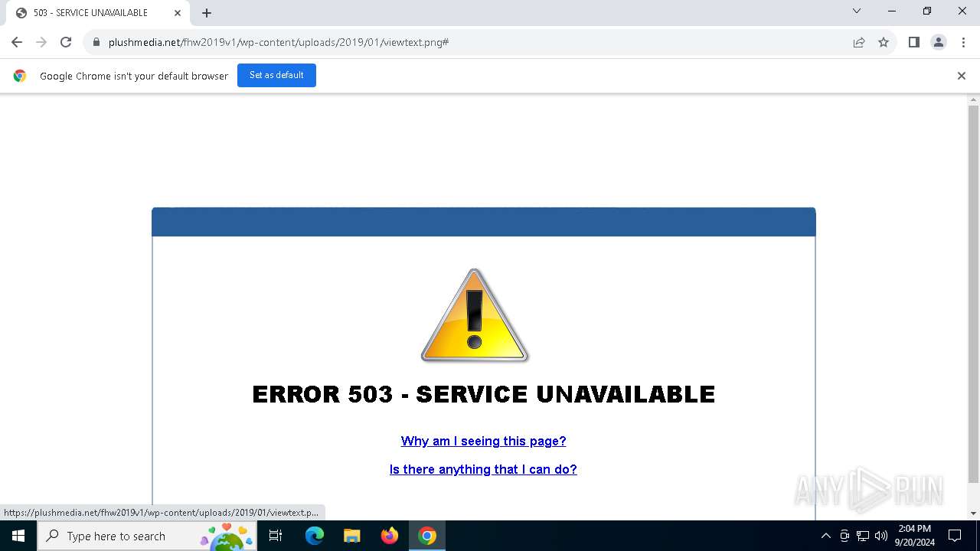The height and width of the screenshot is (551, 980).
Task: Click the yellow warning triangle image
Action: pos(475,315)
